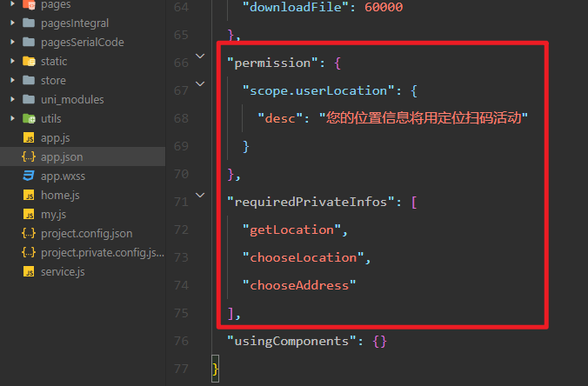Click line number 71 in gutter

click(x=181, y=202)
